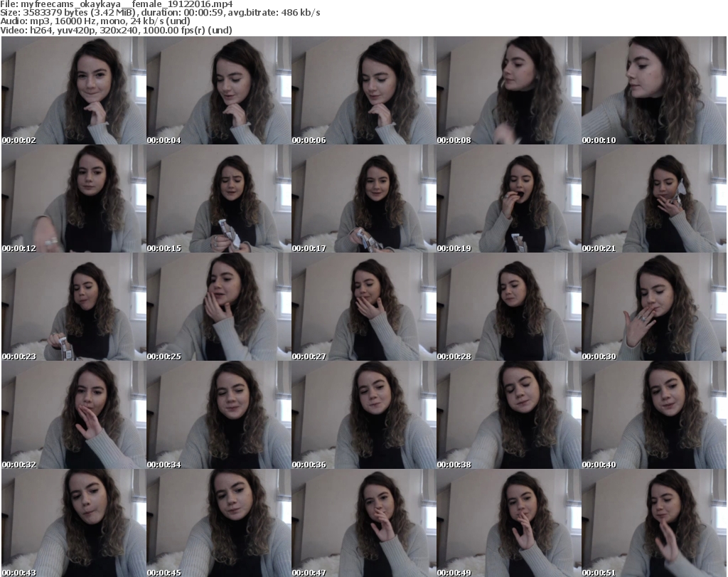
Task: Select the frame at 00:00:40
Action: click(x=653, y=415)
